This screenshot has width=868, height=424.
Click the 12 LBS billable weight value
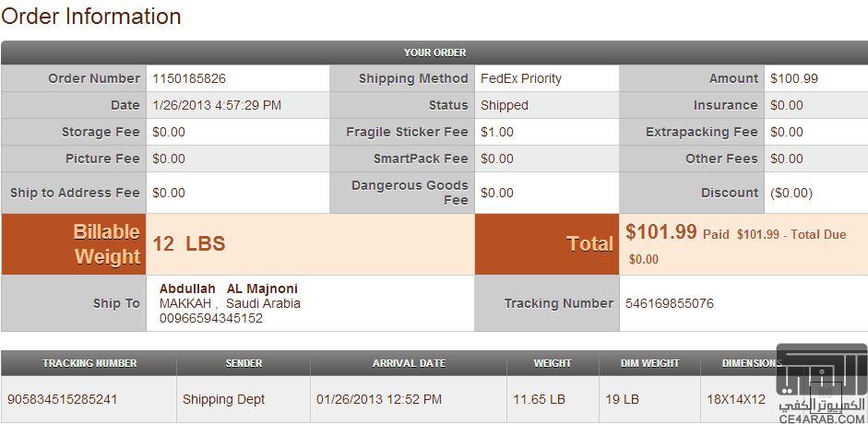[189, 243]
